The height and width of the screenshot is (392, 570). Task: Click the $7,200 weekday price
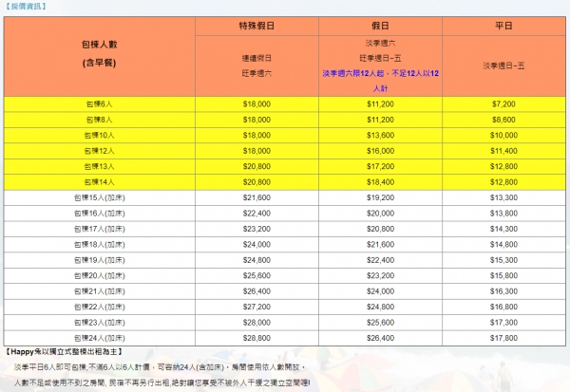pyautogui.click(x=503, y=102)
